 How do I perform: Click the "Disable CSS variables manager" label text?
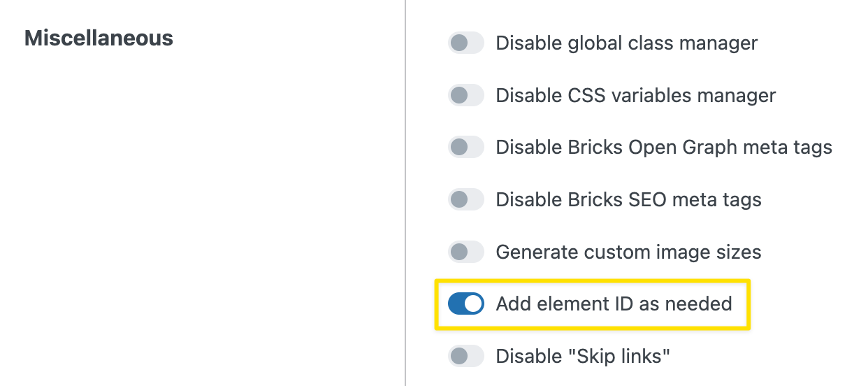635,95
